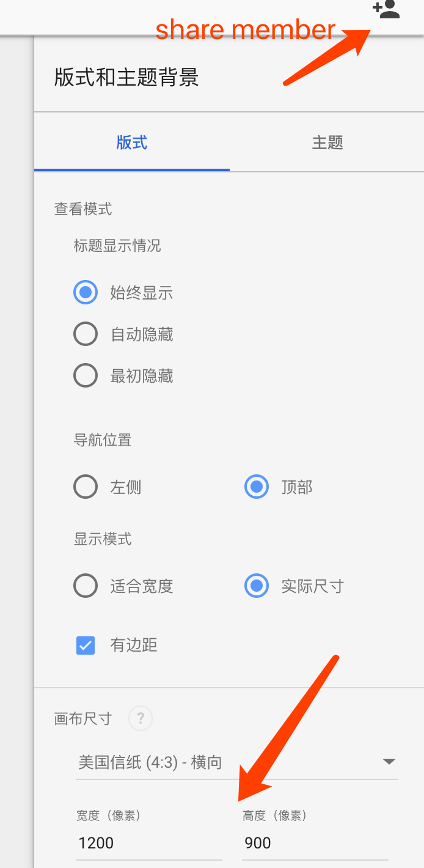
Task: Select 最初隐藏 title display mode
Action: (x=86, y=375)
